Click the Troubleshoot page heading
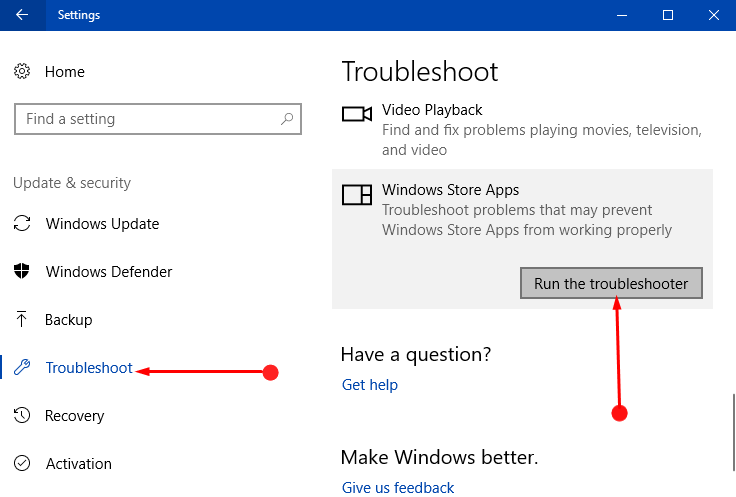Viewport: 736px width, 497px height. point(420,71)
